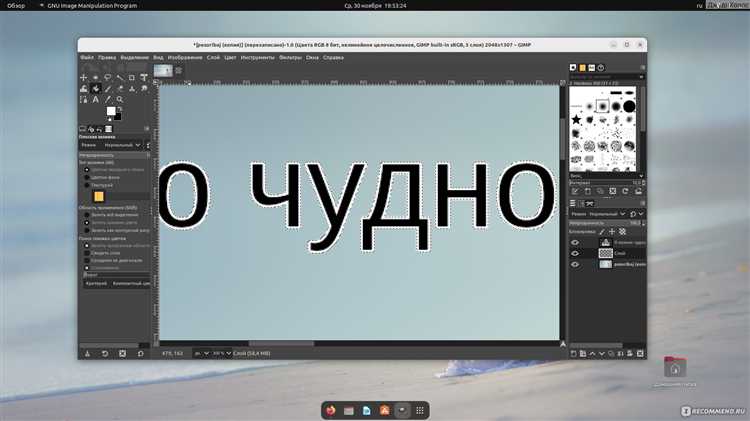Select the Warp Transform tool
The image size is (750, 421).
click(x=83, y=89)
